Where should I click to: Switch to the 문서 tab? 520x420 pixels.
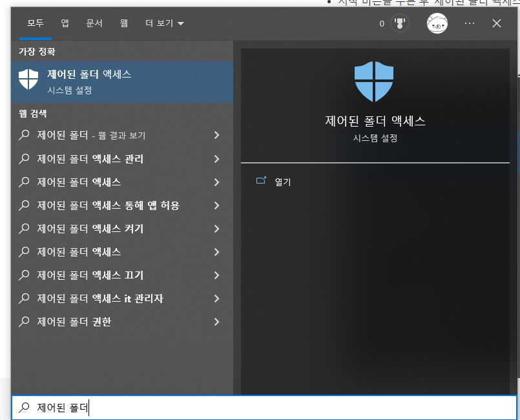[94, 23]
